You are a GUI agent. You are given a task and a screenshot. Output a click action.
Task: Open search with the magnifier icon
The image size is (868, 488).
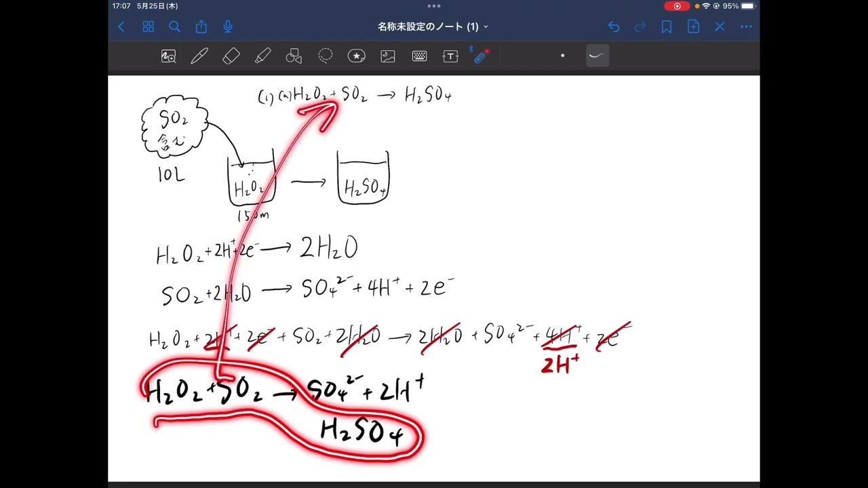(x=174, y=27)
